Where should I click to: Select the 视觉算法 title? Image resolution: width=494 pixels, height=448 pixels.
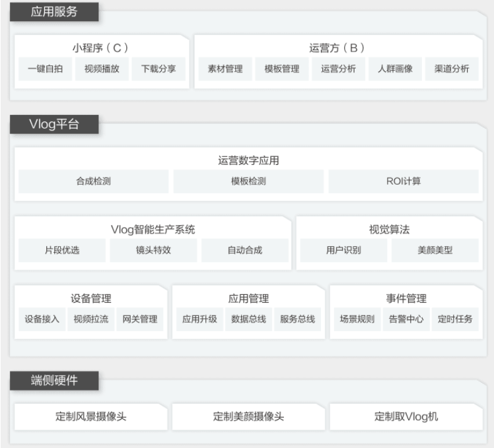click(x=390, y=230)
